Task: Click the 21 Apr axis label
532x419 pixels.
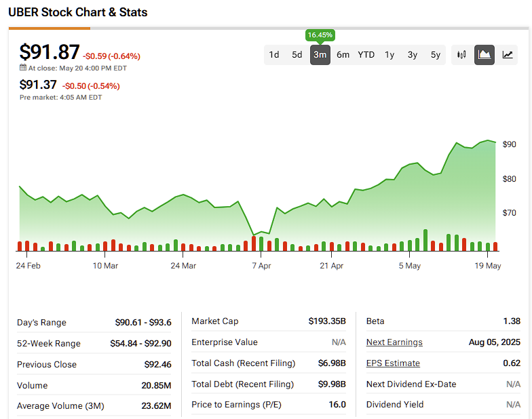Action: pos(331,266)
